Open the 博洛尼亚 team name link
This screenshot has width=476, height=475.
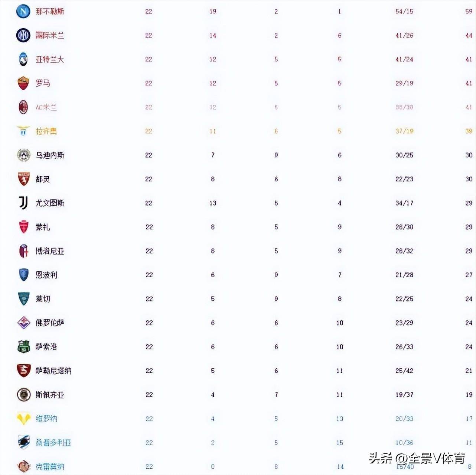50,251
